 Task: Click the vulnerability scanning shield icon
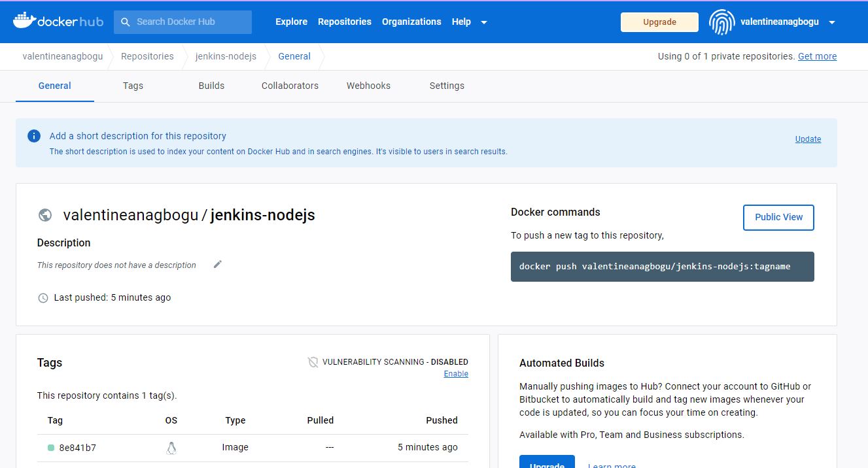(312, 361)
